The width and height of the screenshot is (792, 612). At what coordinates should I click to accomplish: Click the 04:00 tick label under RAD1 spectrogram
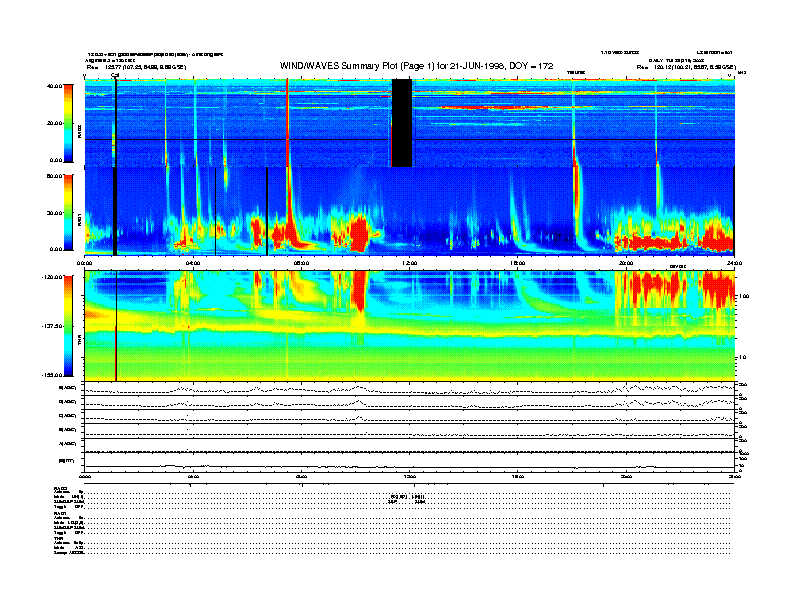[x=193, y=263]
